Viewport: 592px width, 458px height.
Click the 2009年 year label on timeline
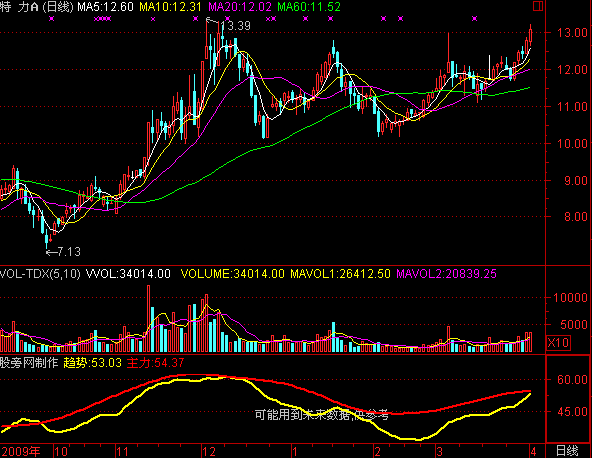click(21, 451)
